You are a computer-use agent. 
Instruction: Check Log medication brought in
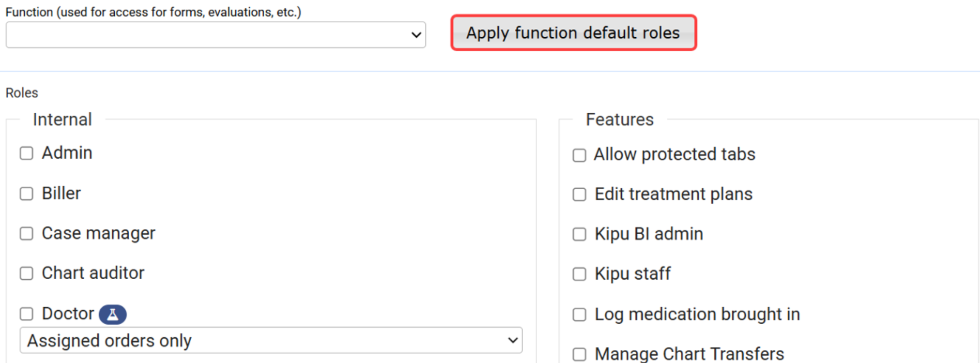tap(579, 314)
